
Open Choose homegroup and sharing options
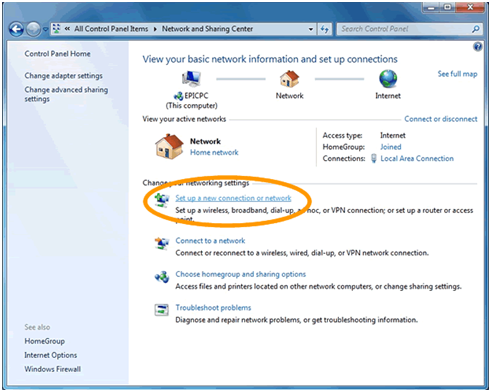click(x=240, y=274)
